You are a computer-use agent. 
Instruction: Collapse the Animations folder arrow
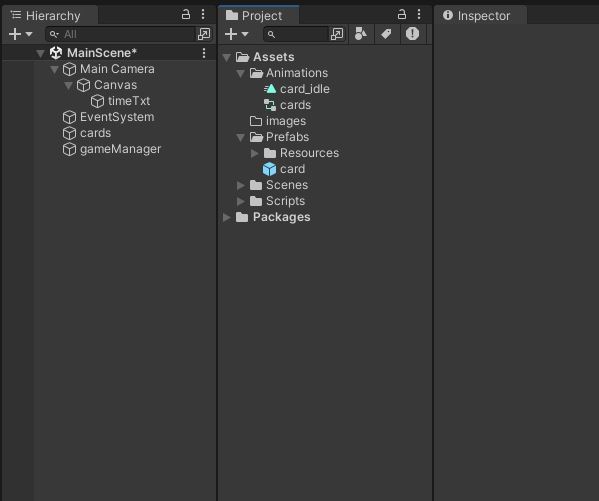click(240, 73)
